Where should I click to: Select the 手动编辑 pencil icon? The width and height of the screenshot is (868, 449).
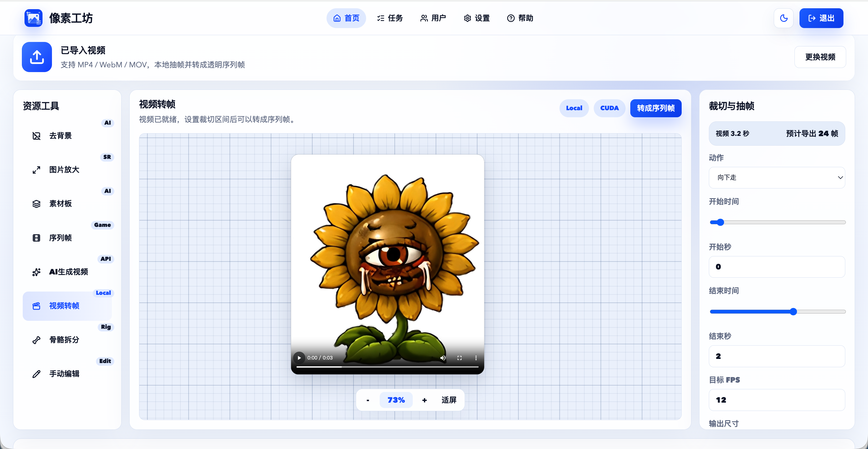tap(36, 374)
